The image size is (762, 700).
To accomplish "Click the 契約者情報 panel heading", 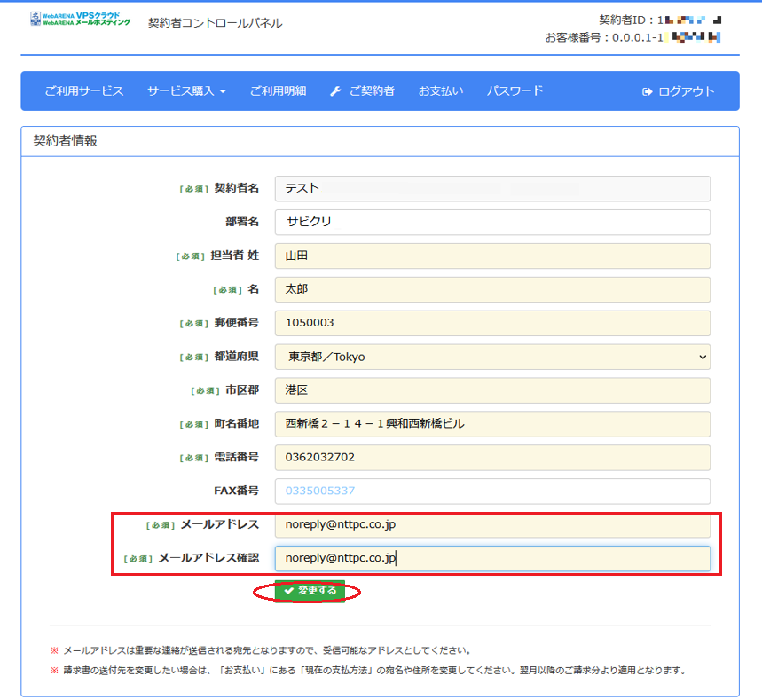I will (x=65, y=141).
